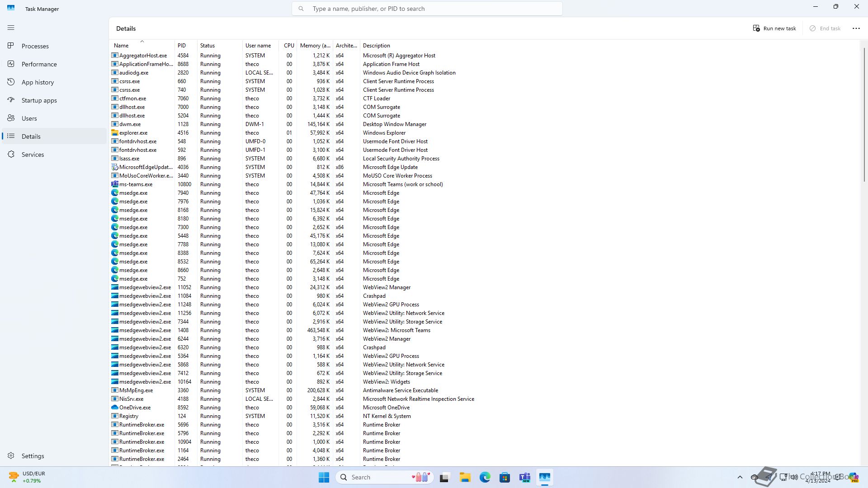Select the AggregatorHost.exe row
The height and width of the screenshot is (488, 868).
coord(484,56)
